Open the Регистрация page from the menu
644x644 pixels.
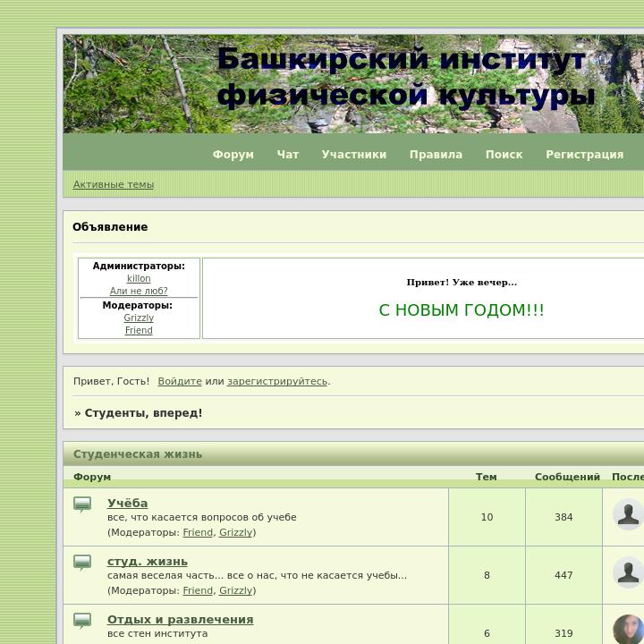click(584, 155)
